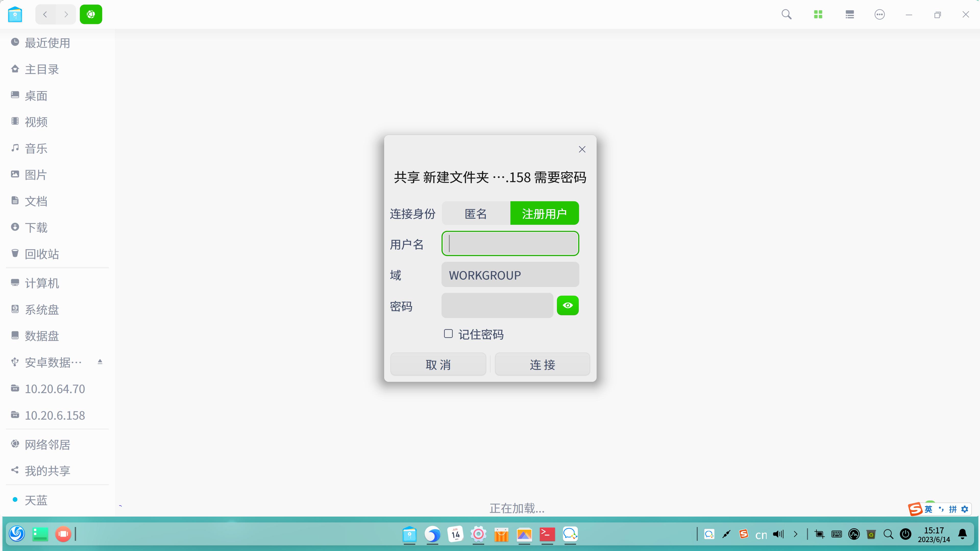This screenshot has height=551, width=980.
Task: Focus the 密码 input field
Action: 497,305
